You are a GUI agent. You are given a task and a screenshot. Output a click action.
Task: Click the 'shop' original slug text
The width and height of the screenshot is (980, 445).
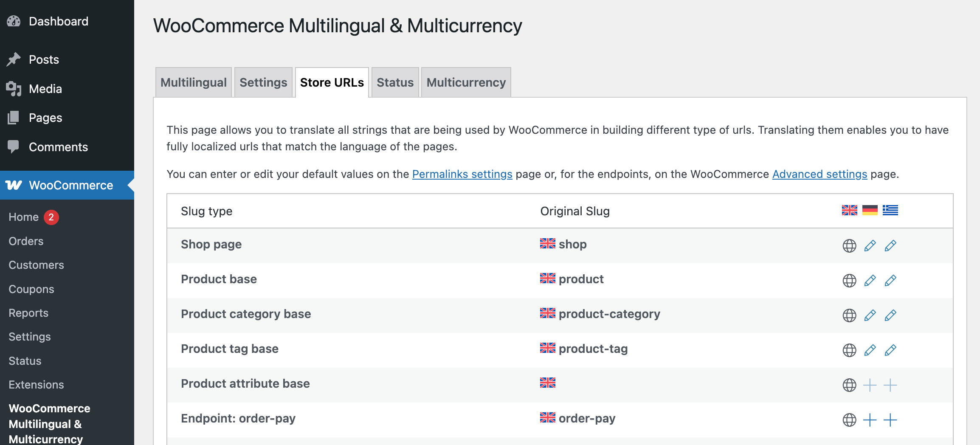pyautogui.click(x=573, y=244)
